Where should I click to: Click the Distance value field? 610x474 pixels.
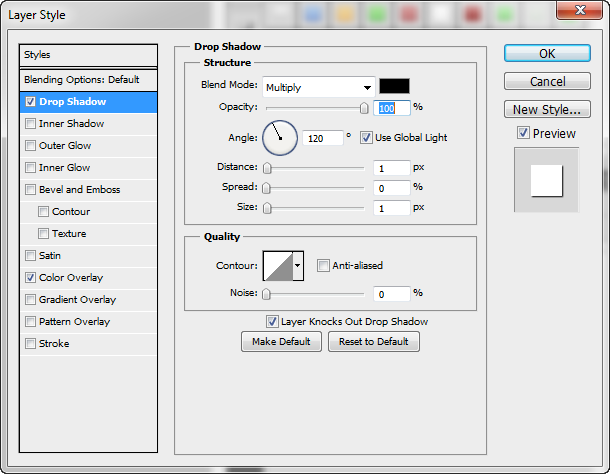tap(391, 168)
